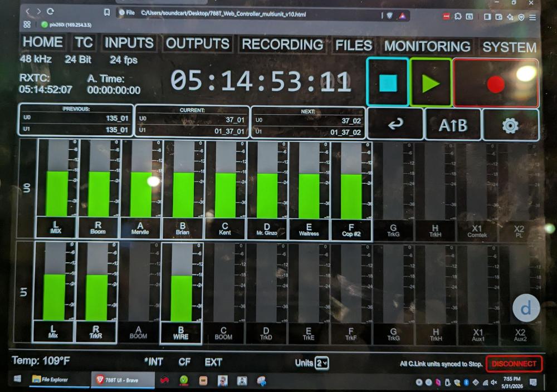This screenshot has width=557, height=392.
Task: Go back with the browser back arrow
Action: coord(28,11)
